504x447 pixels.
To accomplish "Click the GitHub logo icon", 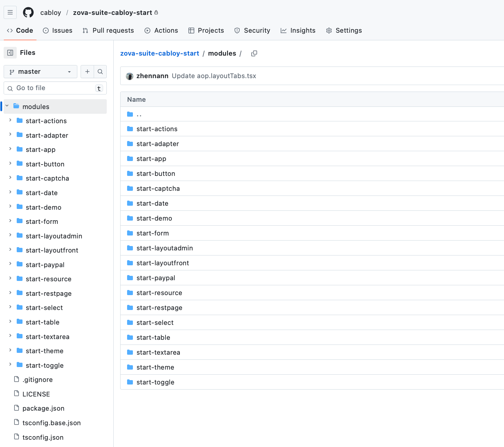I will pyautogui.click(x=28, y=12).
